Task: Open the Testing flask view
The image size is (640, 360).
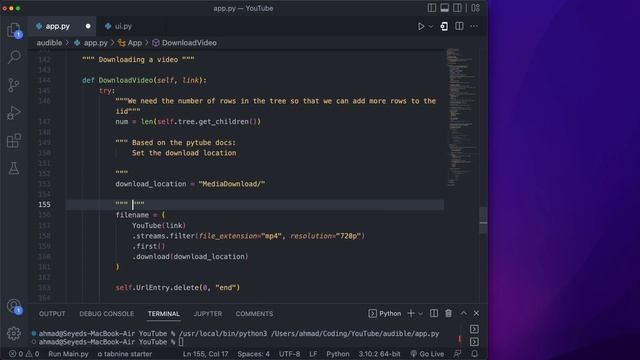Action: click(x=14, y=168)
